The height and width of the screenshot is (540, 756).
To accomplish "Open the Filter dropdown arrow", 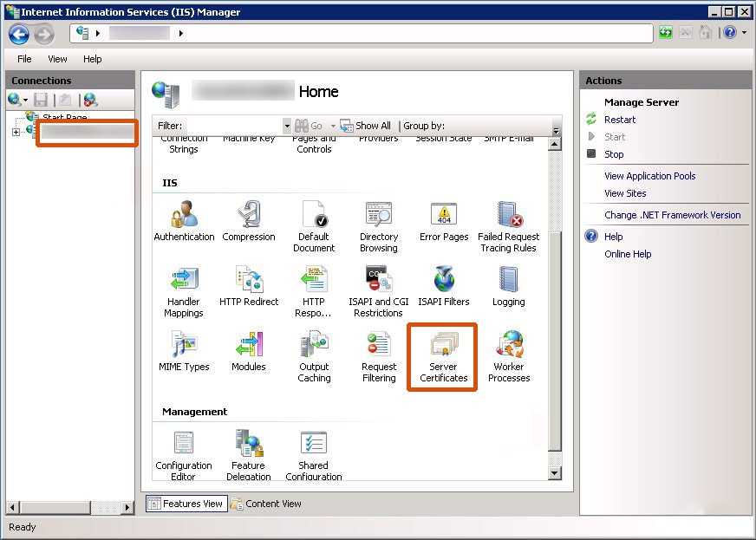I will pyautogui.click(x=287, y=126).
